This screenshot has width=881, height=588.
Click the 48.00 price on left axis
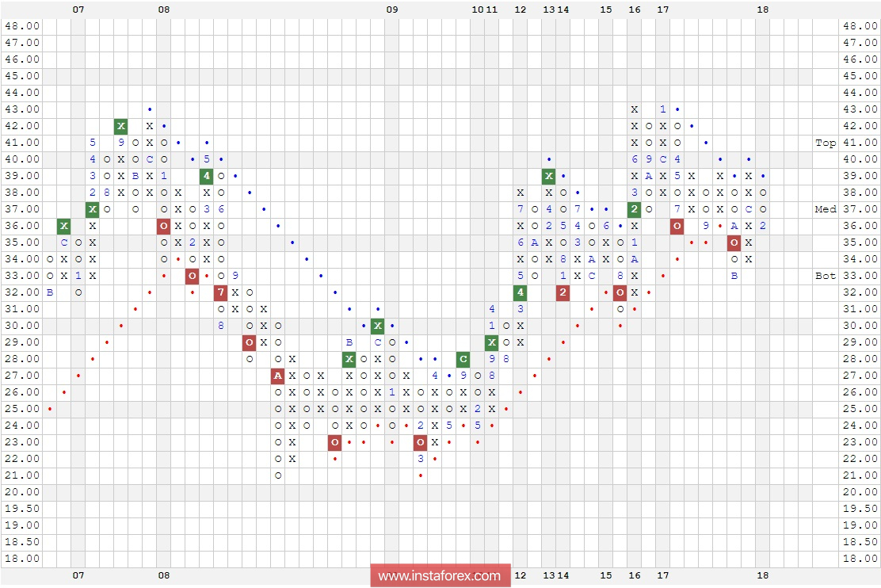click(x=22, y=26)
